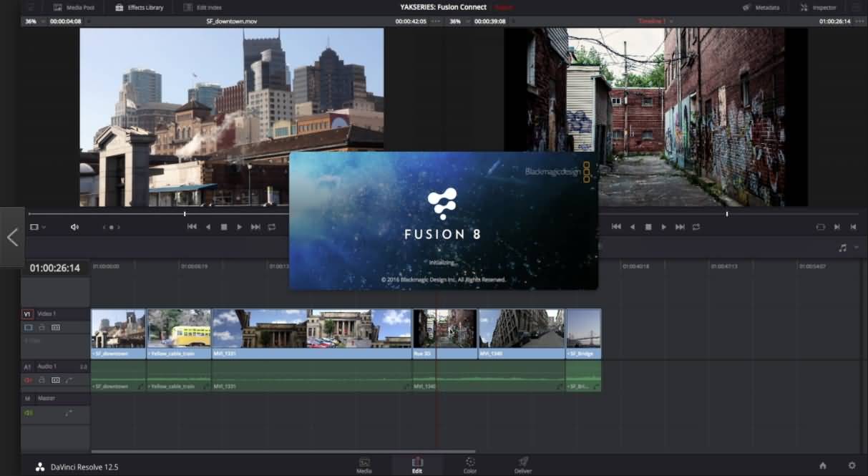Toggle lock on Video 1 track
The width and height of the screenshot is (868, 476).
tap(42, 327)
